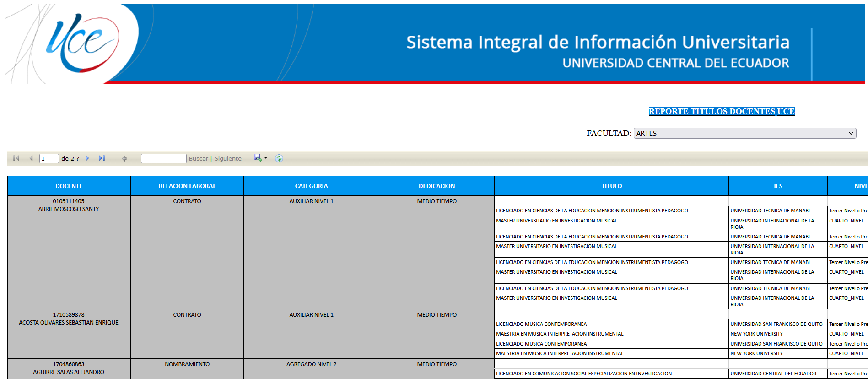Click ID number 1710589878
Viewport: 868px width, 379px height.
coord(69,315)
